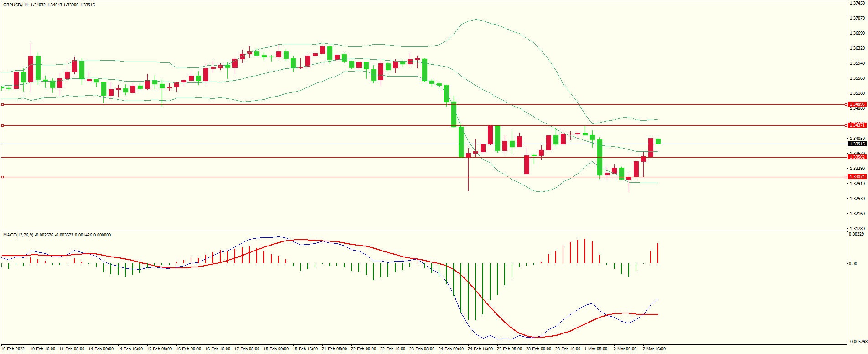Viewport: 868px width, 354px height.
Task: Click the 28 Feb 16:00 time label
Action: [x=568, y=349]
